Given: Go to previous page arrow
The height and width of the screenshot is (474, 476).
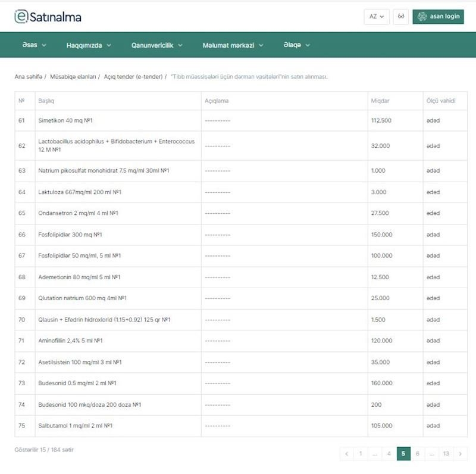Looking at the screenshot, I should tap(347, 454).
